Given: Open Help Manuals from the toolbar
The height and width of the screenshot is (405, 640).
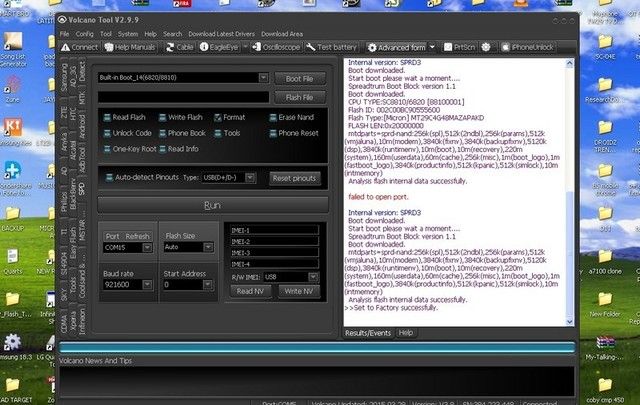Looking at the screenshot, I should pos(130,48).
